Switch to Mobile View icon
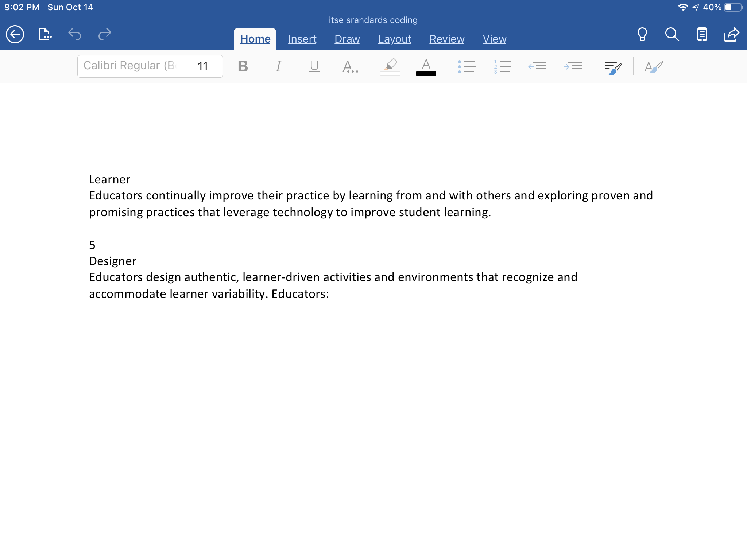The width and height of the screenshot is (747, 560). (702, 35)
